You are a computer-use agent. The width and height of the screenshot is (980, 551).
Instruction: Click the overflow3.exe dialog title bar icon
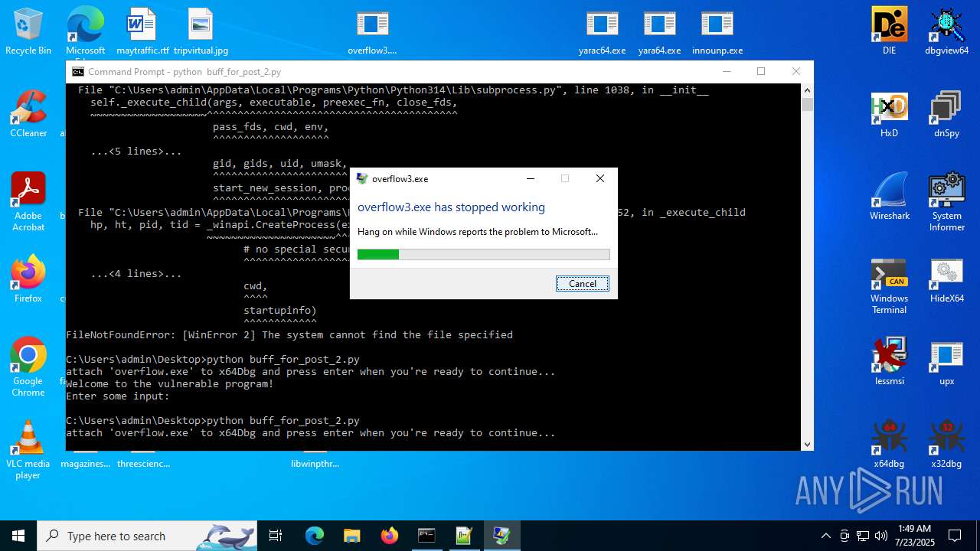coord(362,178)
